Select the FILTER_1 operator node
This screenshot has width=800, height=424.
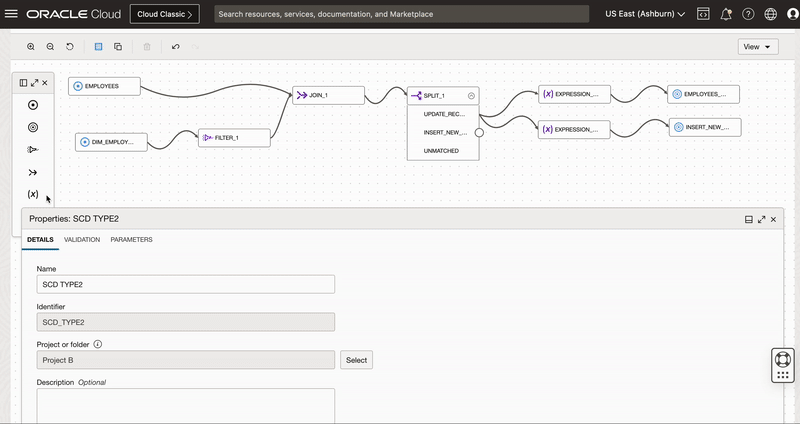pyautogui.click(x=234, y=138)
